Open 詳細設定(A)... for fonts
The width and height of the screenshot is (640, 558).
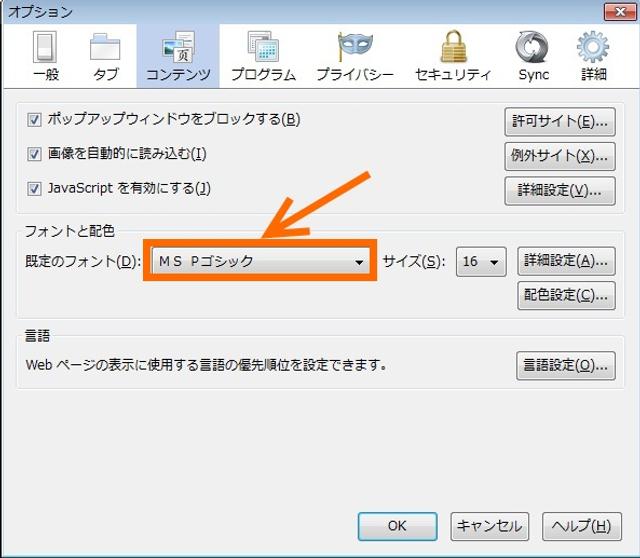click(566, 261)
